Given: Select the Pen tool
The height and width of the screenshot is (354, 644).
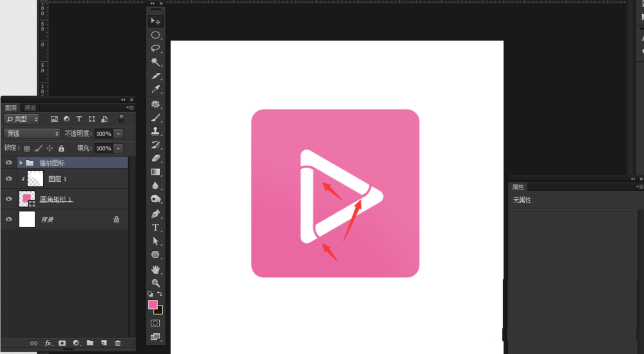Looking at the screenshot, I should [156, 214].
